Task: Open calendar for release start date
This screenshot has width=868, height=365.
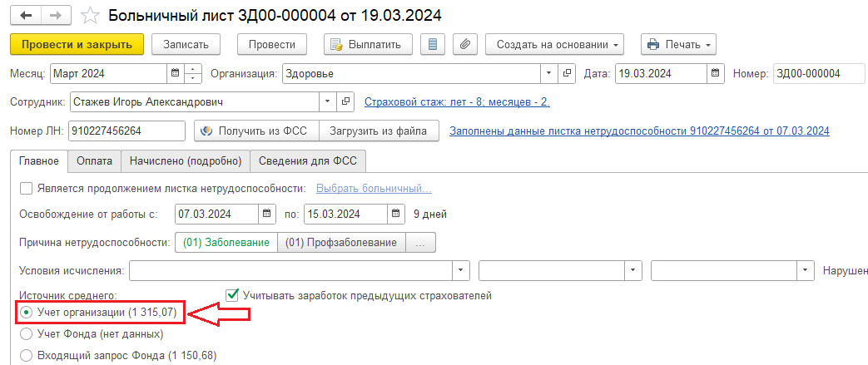Action: point(266,214)
